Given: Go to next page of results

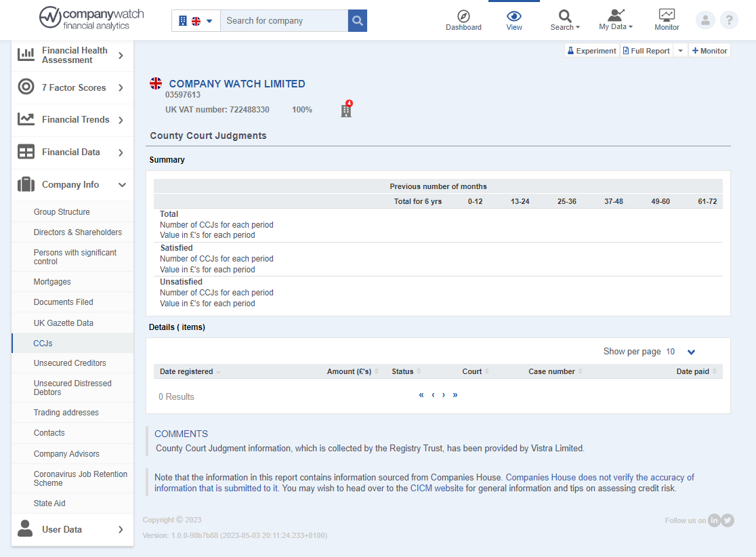Looking at the screenshot, I should pos(444,395).
